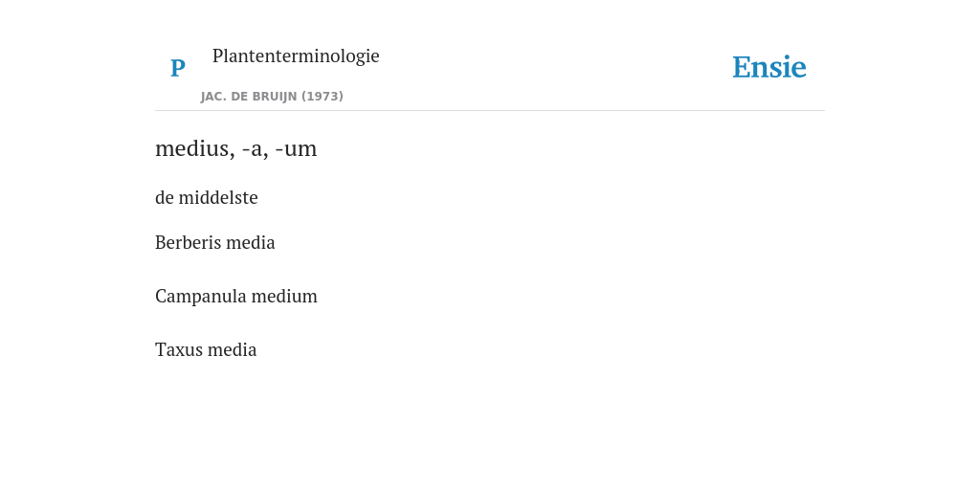980x490 pixels.
Task: Open the Ensie logo link
Action: tap(768, 67)
